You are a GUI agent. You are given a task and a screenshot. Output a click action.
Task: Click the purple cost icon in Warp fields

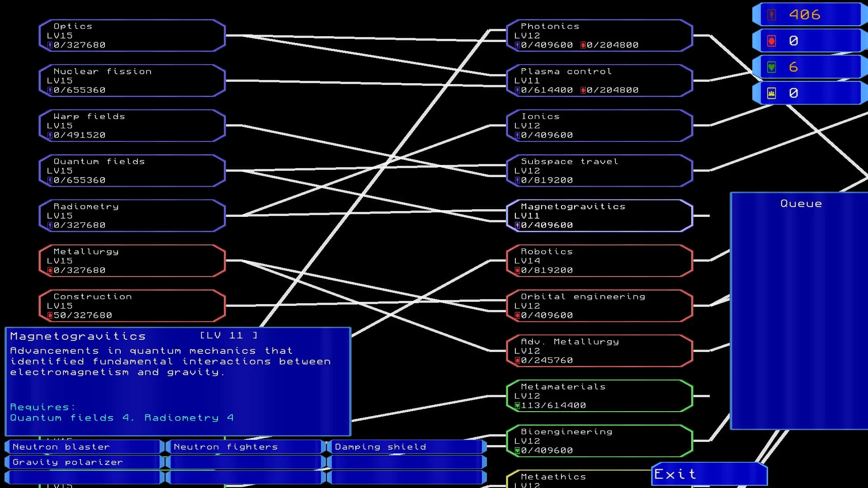50,135
